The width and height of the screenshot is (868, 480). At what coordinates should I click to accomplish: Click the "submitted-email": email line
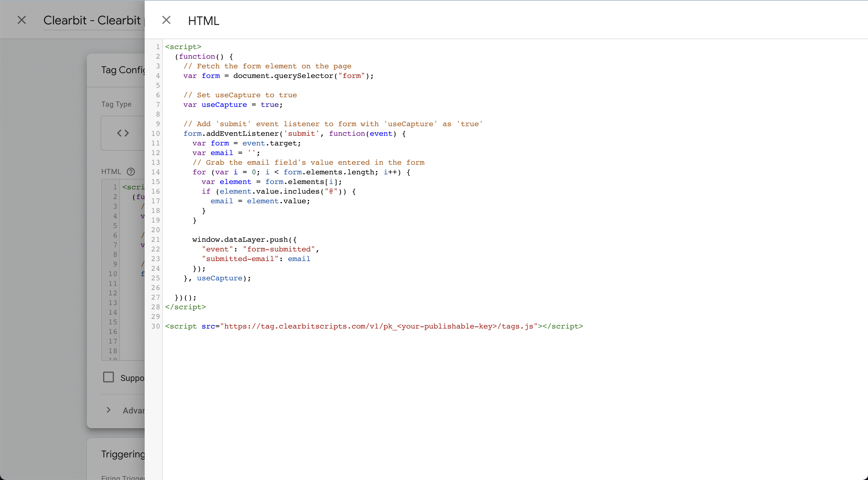tap(256, 259)
